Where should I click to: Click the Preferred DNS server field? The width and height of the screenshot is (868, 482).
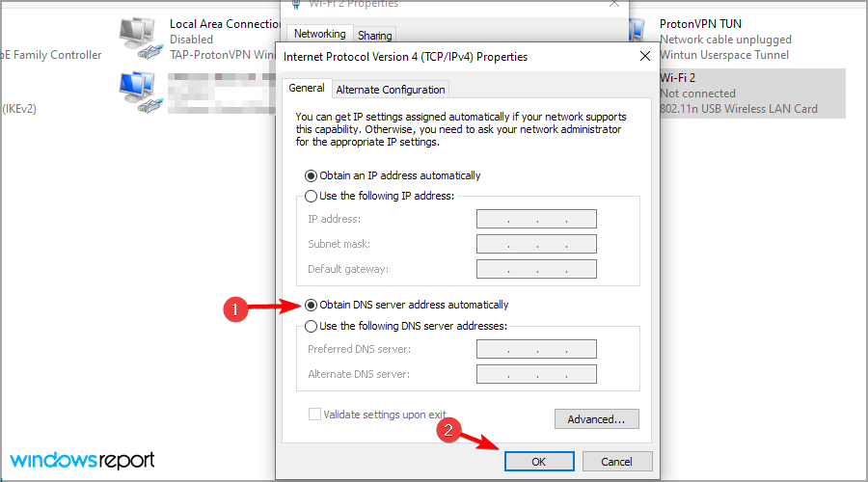pyautogui.click(x=536, y=349)
